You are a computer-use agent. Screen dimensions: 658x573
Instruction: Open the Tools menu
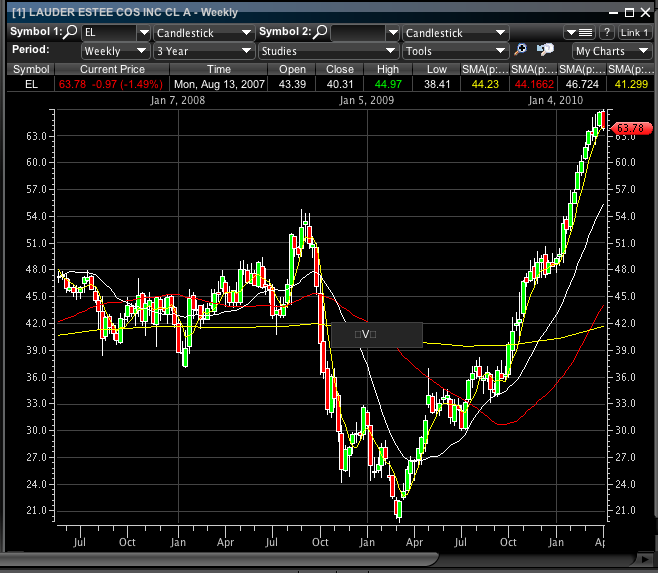[455, 50]
